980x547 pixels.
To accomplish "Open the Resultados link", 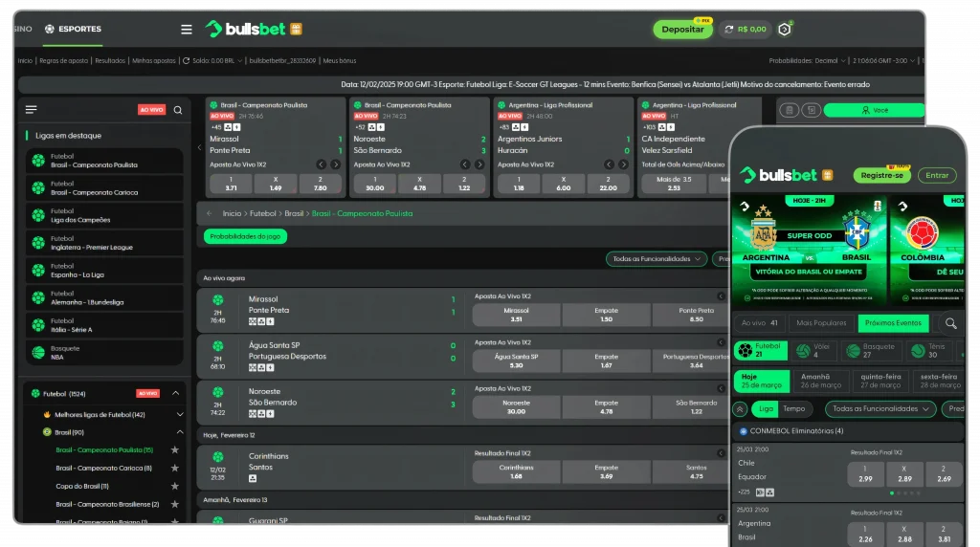I will click(110, 60).
